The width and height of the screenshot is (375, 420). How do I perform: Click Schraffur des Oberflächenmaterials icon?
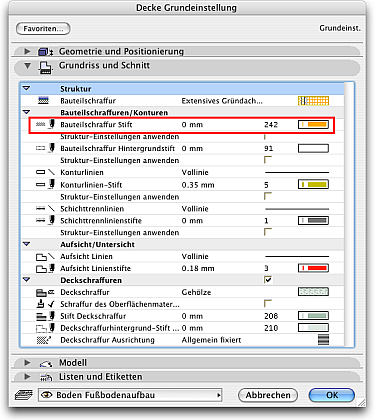point(45,304)
